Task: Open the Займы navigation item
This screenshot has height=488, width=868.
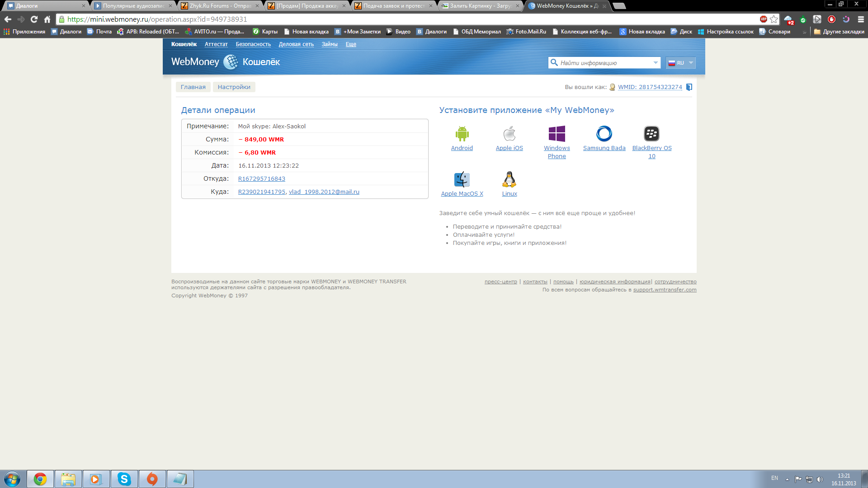Action: pyautogui.click(x=330, y=44)
